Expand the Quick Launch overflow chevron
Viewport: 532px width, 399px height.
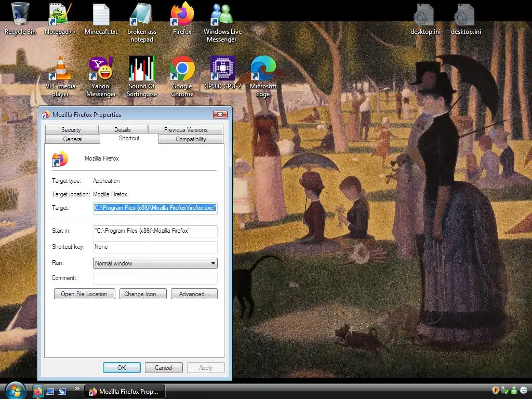(77, 389)
